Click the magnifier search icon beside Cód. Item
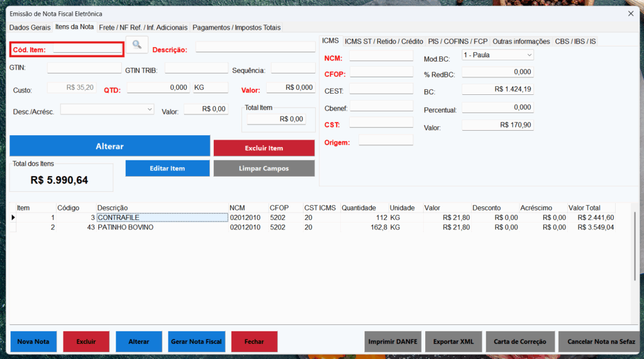 tap(136, 45)
